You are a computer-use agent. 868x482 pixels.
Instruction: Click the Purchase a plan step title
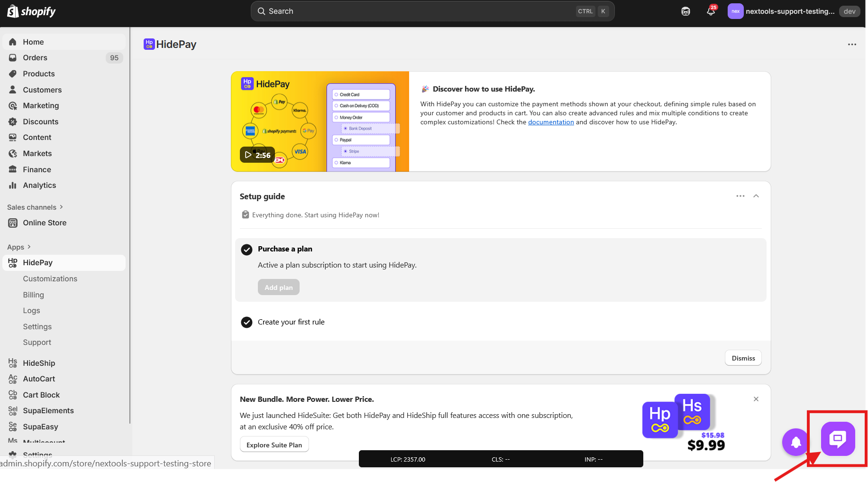[285, 249]
